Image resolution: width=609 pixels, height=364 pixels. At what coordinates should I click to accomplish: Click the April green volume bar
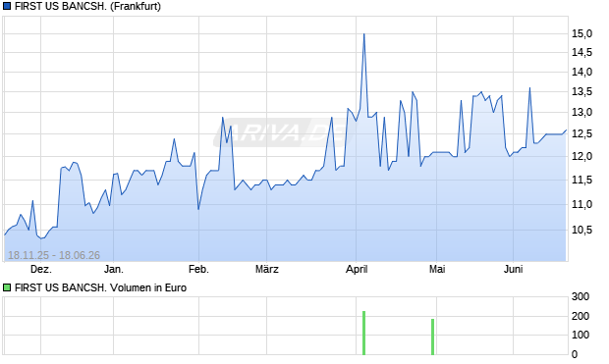coord(363,333)
